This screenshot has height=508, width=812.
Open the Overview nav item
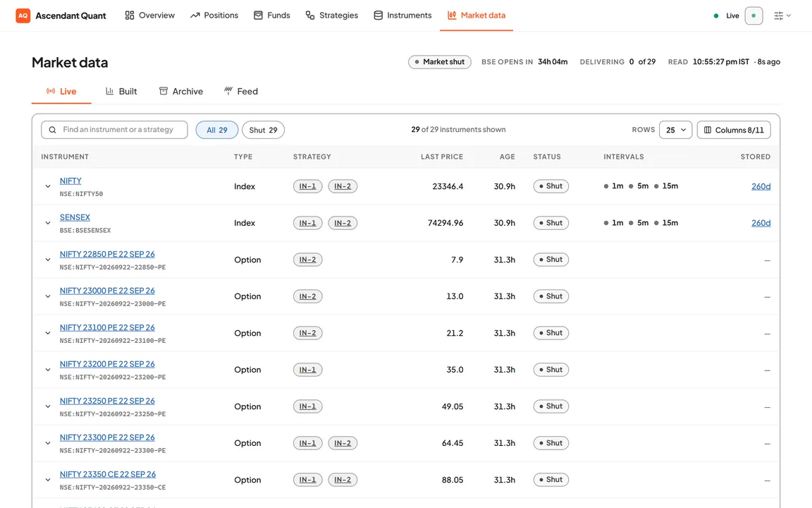coord(149,16)
